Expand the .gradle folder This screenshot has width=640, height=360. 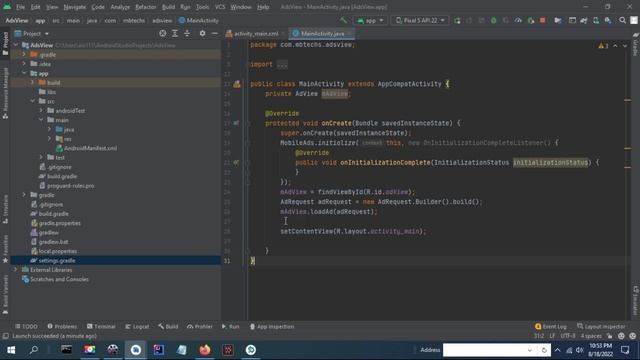24,54
